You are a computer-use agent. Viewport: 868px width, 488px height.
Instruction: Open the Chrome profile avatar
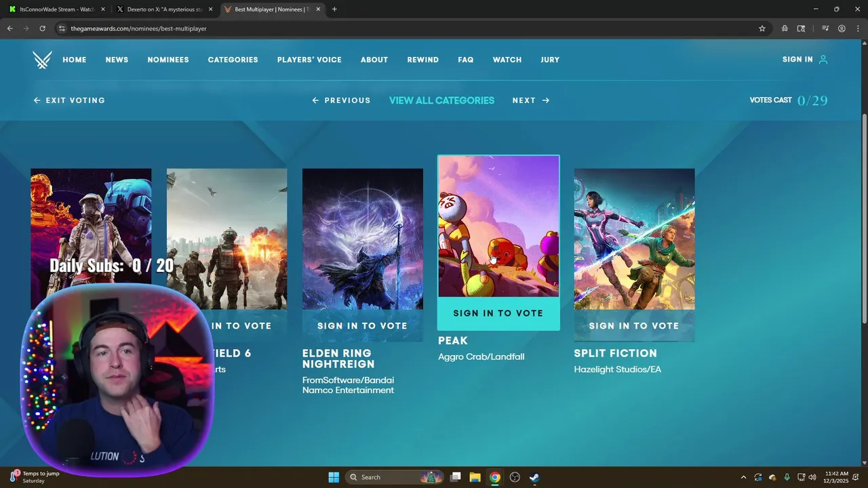pos(842,28)
